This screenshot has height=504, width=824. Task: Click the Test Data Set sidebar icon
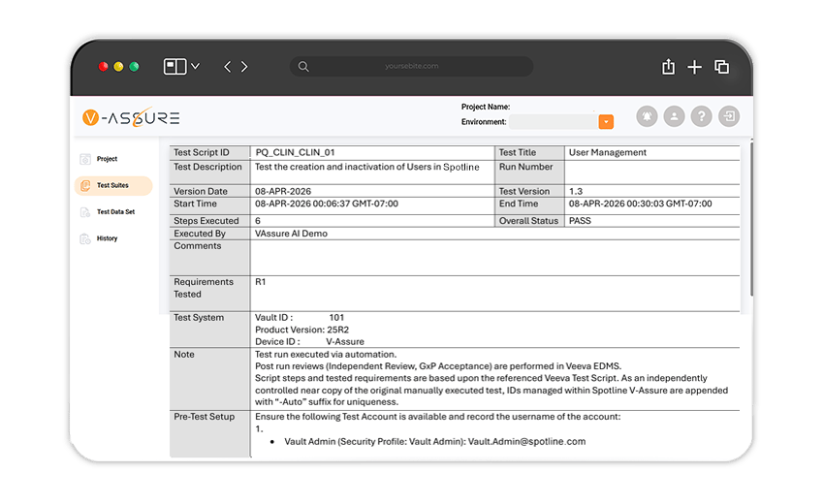pos(85,212)
